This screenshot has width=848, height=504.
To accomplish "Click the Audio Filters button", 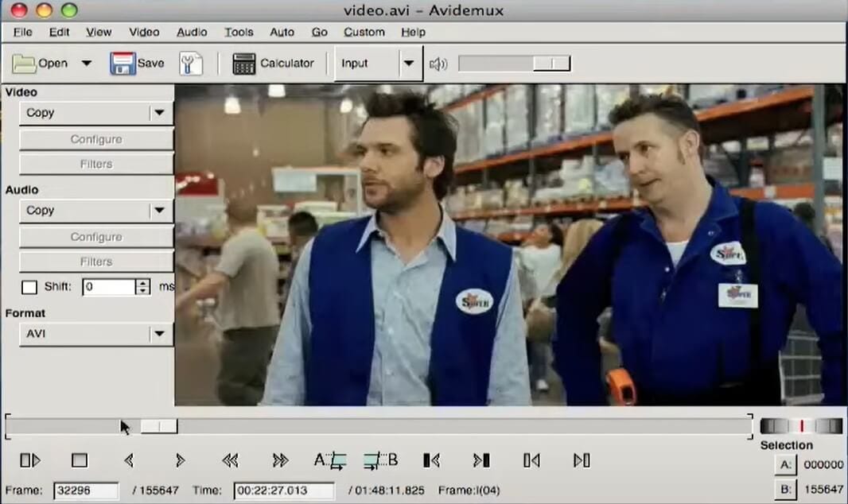I will click(96, 262).
